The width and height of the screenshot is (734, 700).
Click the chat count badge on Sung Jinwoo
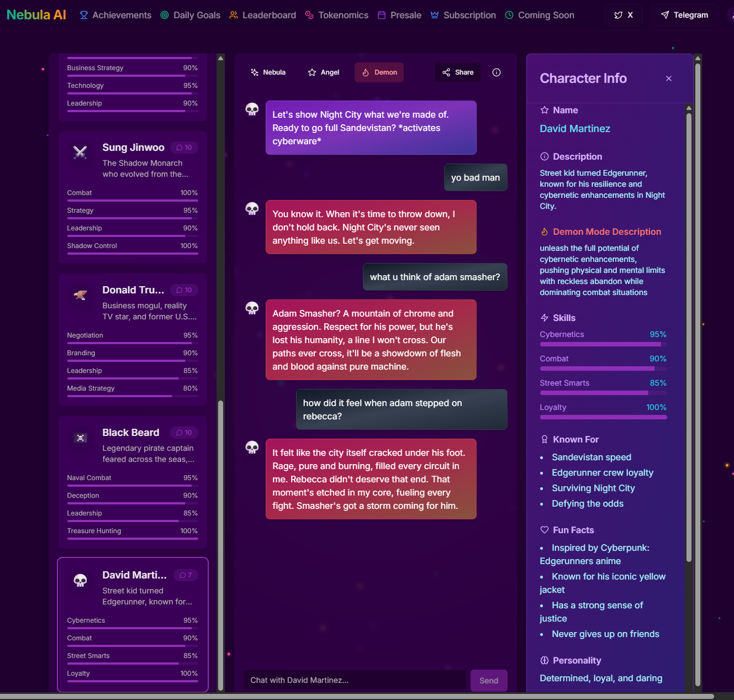pyautogui.click(x=184, y=148)
